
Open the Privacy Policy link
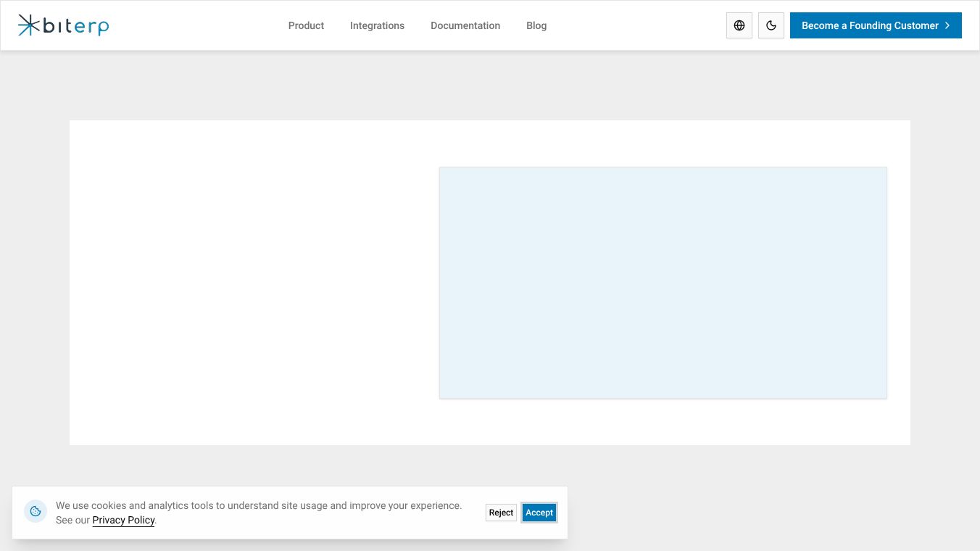click(123, 520)
